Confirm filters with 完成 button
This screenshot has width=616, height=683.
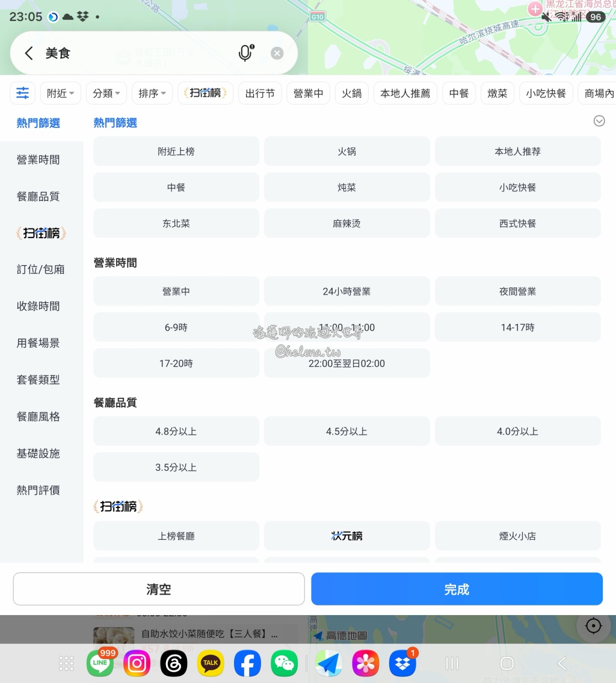point(457,589)
